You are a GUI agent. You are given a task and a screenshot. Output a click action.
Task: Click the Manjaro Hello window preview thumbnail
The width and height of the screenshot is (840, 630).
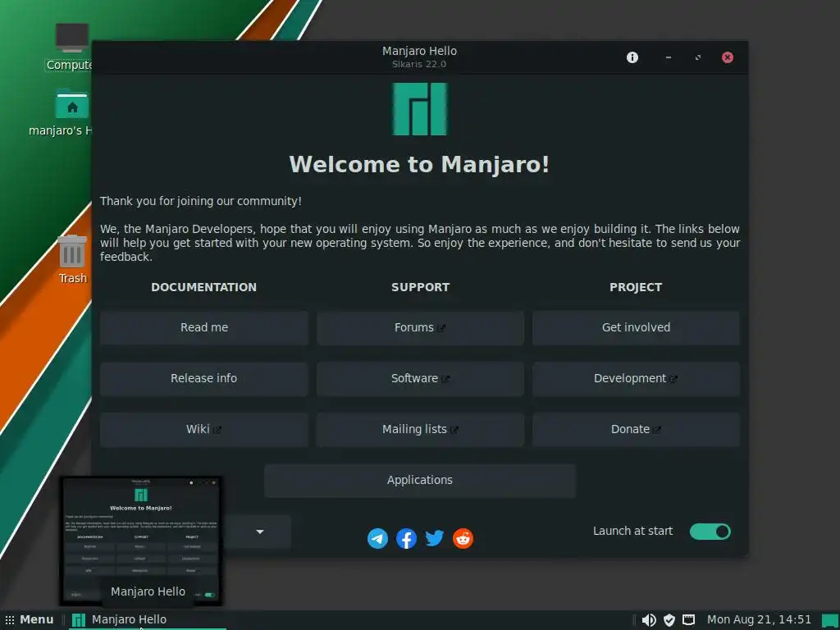pos(141,541)
